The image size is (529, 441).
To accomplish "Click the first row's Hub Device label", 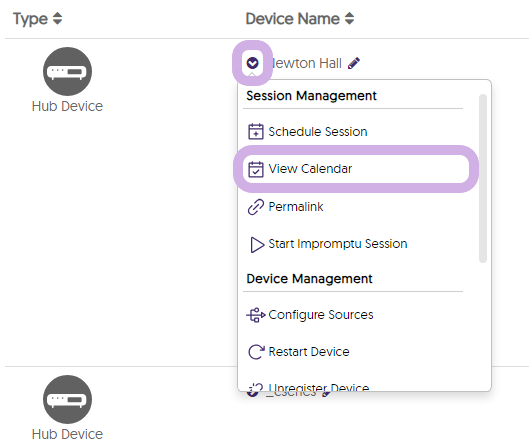I will [x=67, y=106].
